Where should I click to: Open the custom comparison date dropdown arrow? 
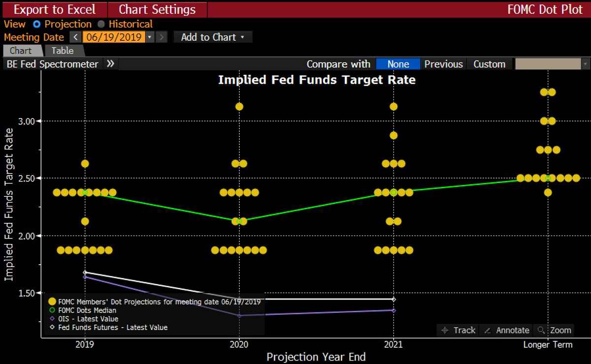(x=585, y=64)
